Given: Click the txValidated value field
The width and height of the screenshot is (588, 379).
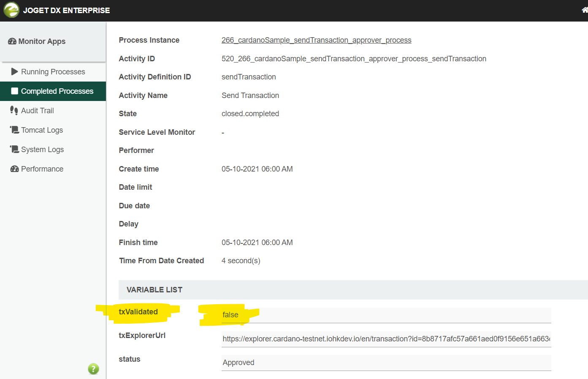Looking at the screenshot, I should click(386, 315).
